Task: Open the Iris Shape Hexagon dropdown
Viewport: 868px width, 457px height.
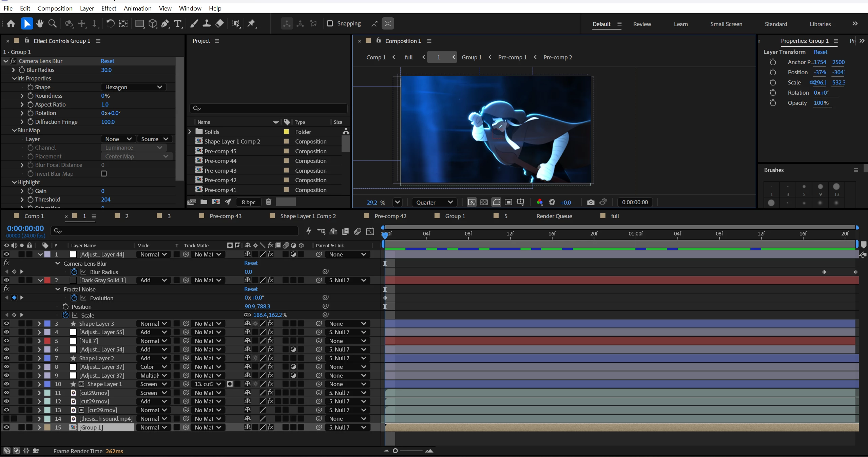Action: click(134, 87)
